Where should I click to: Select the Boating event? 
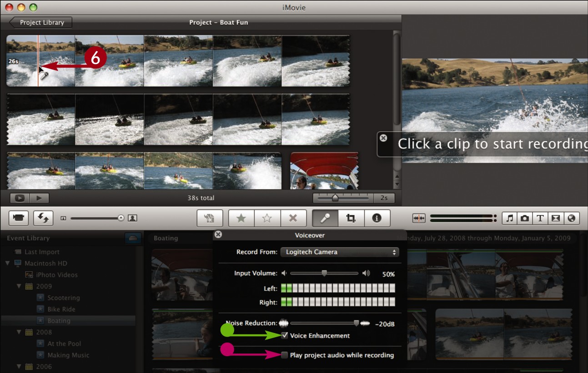[59, 321]
